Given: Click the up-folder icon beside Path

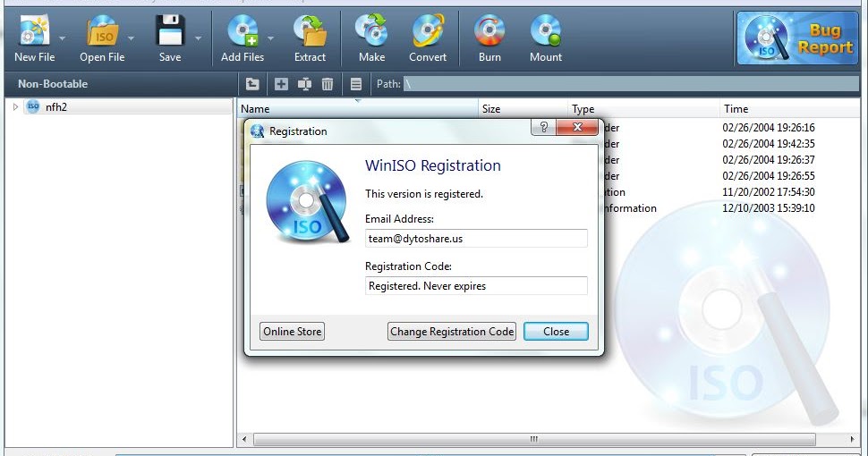Looking at the screenshot, I should point(252,84).
